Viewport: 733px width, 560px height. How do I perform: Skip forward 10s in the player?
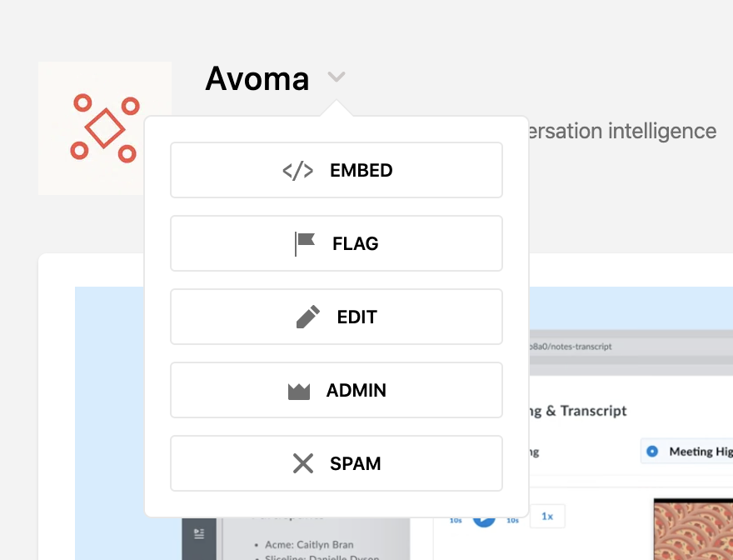[512, 520]
